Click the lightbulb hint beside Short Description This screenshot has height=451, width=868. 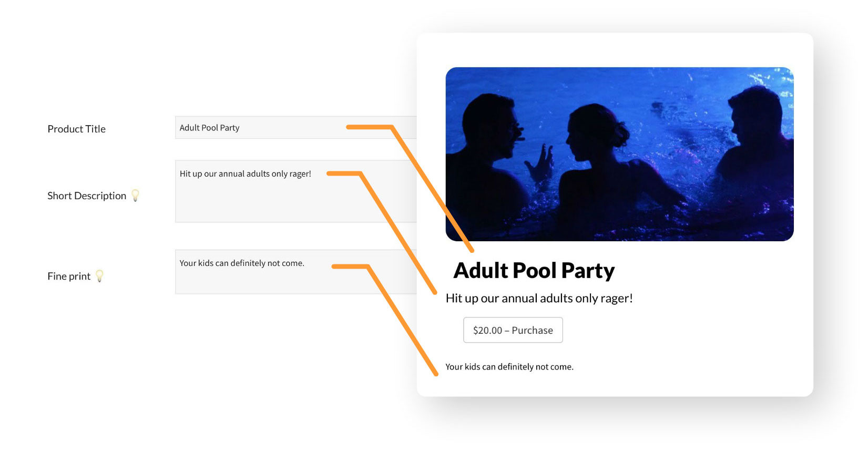[135, 196]
